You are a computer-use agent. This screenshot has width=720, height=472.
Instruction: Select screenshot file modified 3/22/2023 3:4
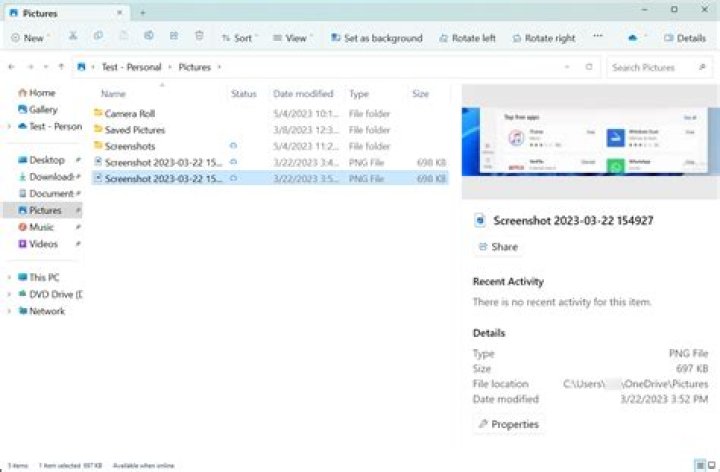tap(270, 162)
